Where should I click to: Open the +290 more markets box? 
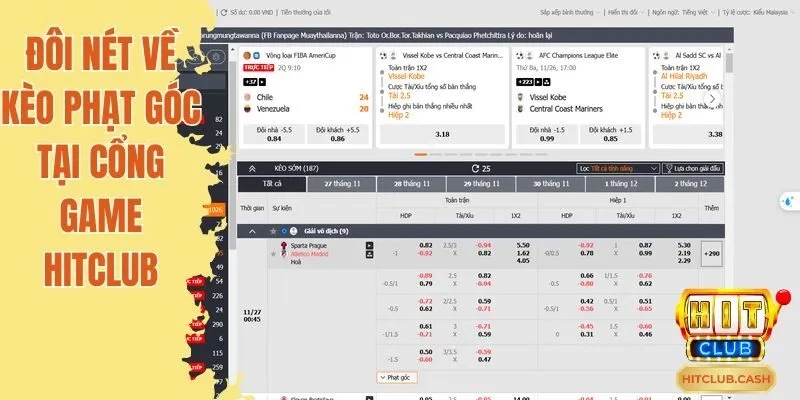pos(711,254)
